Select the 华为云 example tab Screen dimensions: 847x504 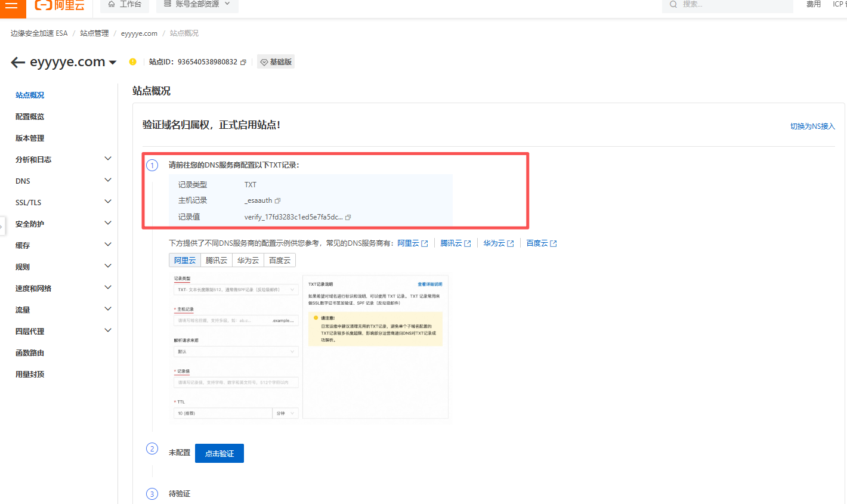pyautogui.click(x=248, y=261)
